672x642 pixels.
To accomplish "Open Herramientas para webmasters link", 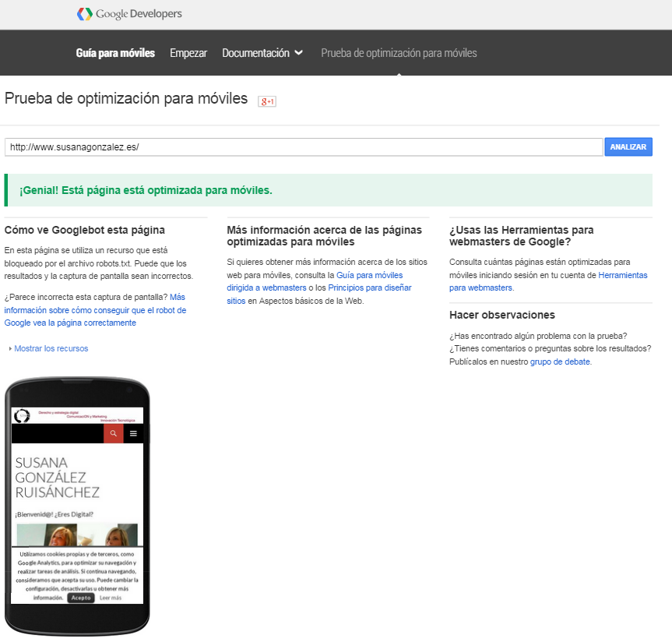I will pyautogui.click(x=548, y=281).
